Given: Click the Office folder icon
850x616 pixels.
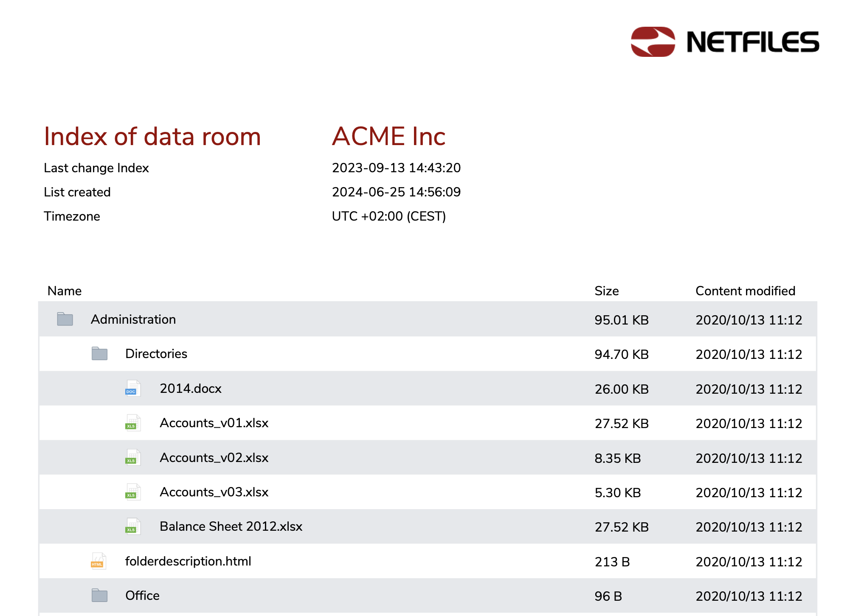Looking at the screenshot, I should pyautogui.click(x=99, y=596).
